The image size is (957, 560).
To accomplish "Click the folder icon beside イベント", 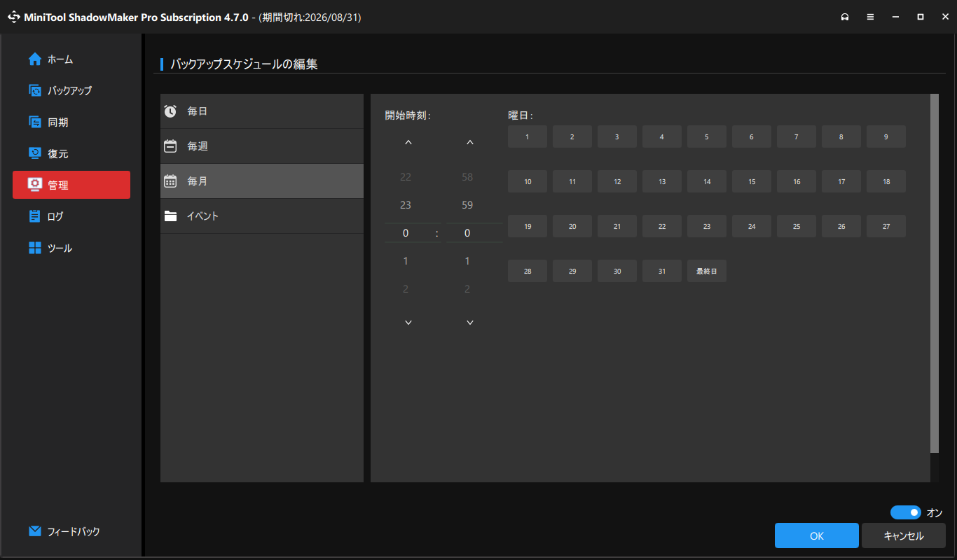I will (170, 216).
